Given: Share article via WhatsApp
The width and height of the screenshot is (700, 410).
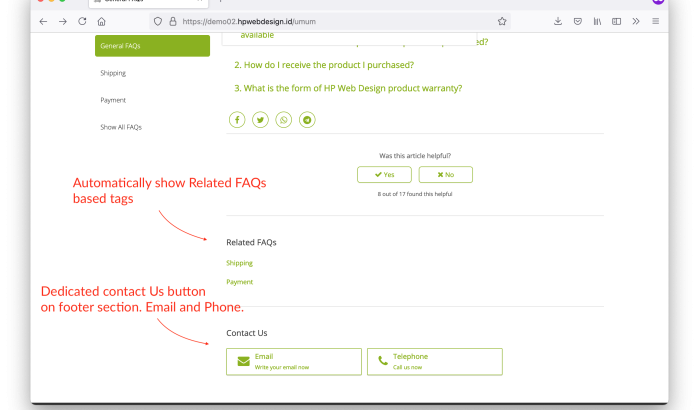Looking at the screenshot, I should [283, 120].
